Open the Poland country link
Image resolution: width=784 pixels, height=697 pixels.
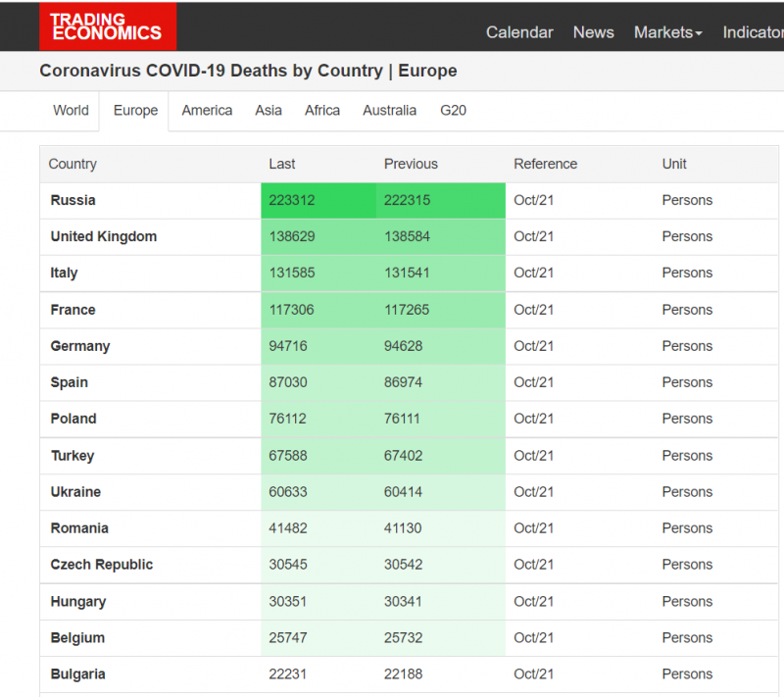pyautogui.click(x=73, y=419)
